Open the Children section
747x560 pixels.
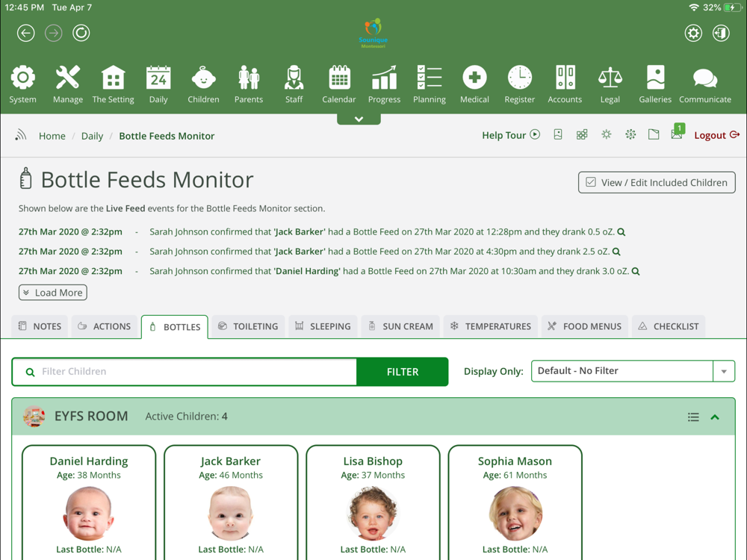(x=203, y=84)
